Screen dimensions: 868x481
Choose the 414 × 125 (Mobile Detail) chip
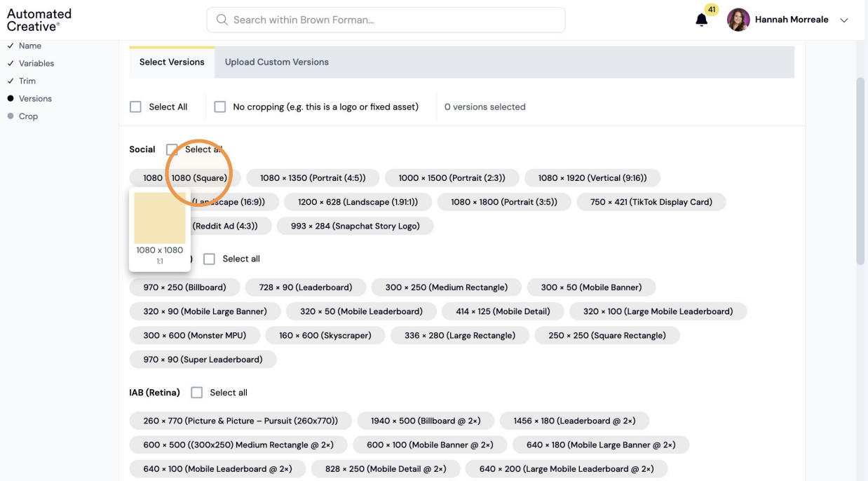pos(503,311)
